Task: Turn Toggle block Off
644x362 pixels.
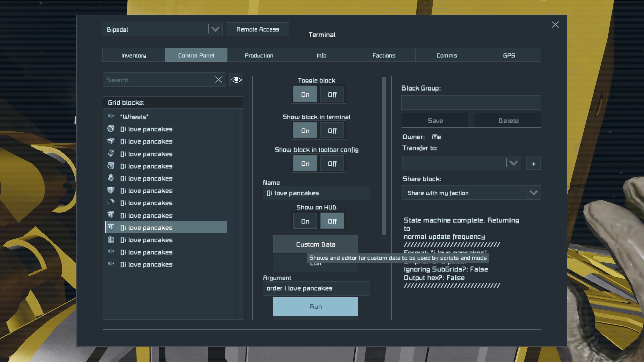Action: point(332,95)
